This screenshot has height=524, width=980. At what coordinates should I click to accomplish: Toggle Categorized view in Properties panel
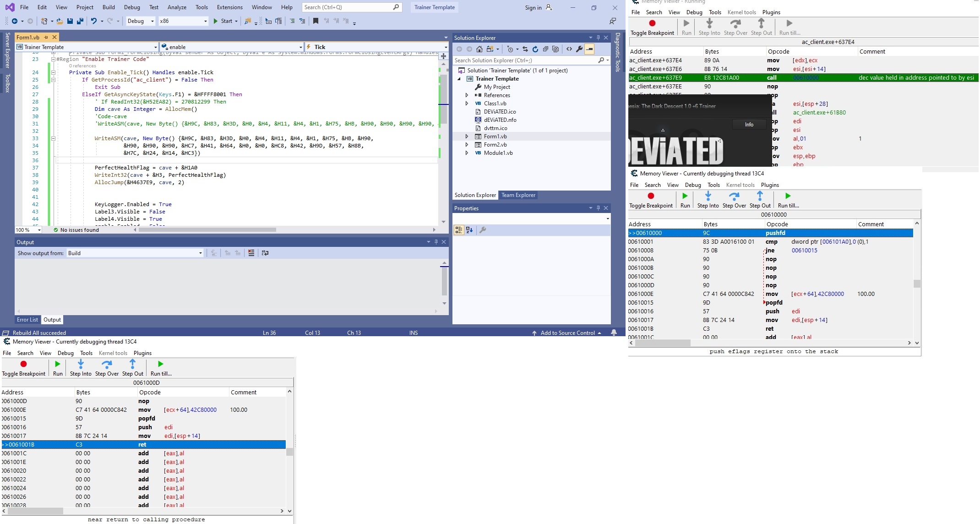click(459, 230)
